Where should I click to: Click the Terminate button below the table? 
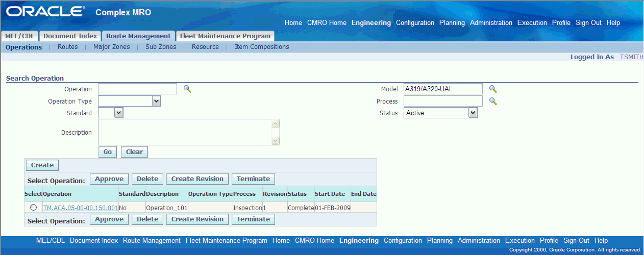point(254,219)
